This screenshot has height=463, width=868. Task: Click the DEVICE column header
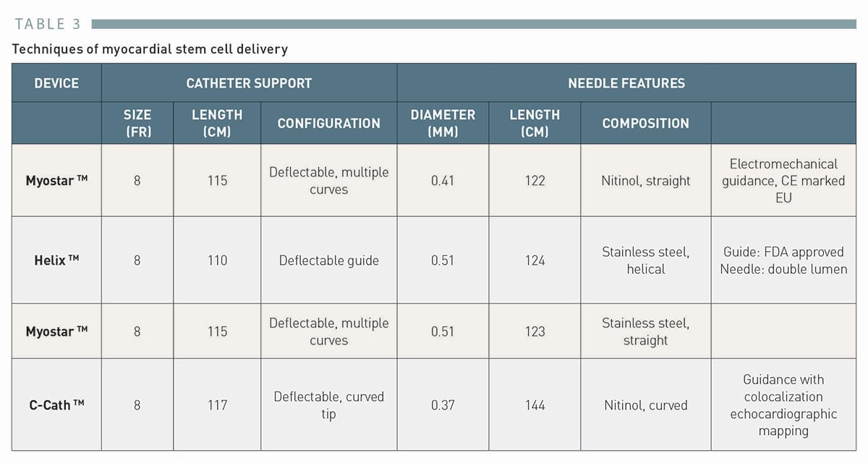[56, 83]
